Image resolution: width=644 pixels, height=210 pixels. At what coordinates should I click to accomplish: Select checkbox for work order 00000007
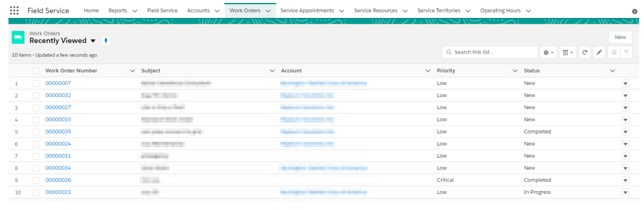(x=36, y=84)
